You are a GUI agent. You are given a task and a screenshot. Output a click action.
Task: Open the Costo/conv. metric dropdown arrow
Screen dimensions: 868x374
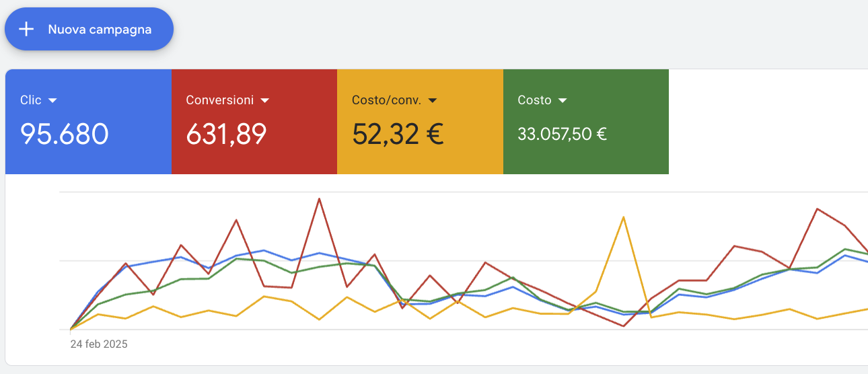coord(433,100)
